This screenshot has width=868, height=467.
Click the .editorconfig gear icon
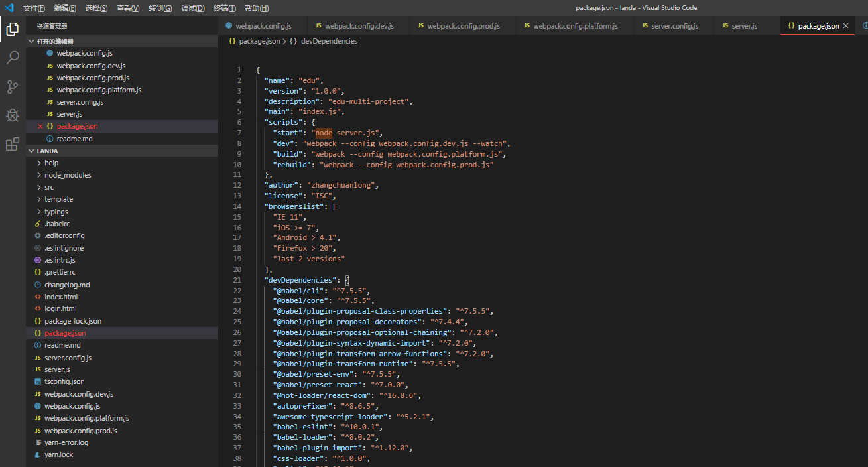pos(38,236)
